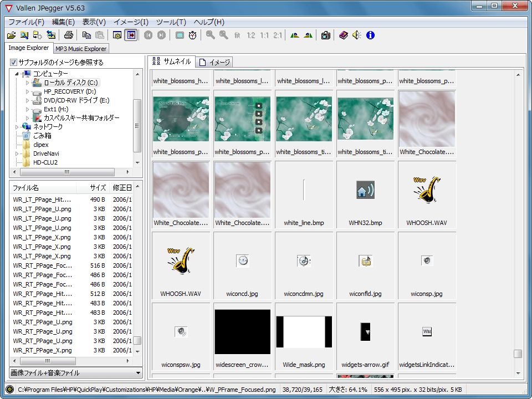Set zoom to 1:1 in toolbar
The width and height of the screenshot is (532, 399).
264,35
